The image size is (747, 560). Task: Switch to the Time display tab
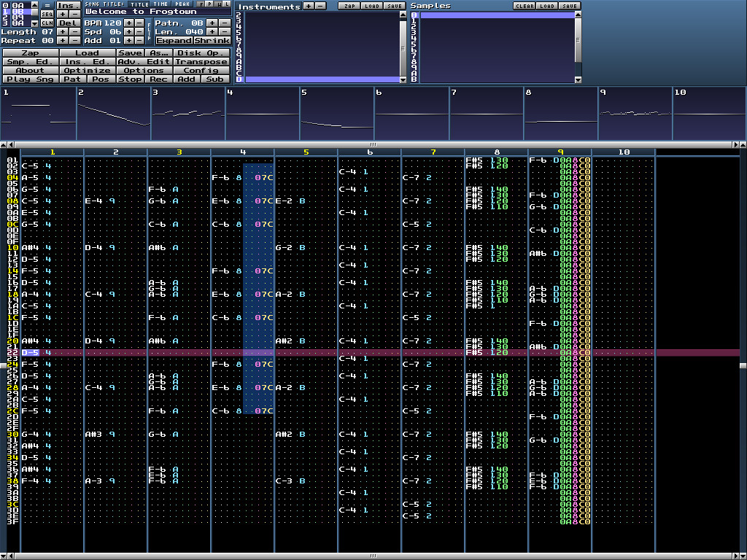coord(161,4)
